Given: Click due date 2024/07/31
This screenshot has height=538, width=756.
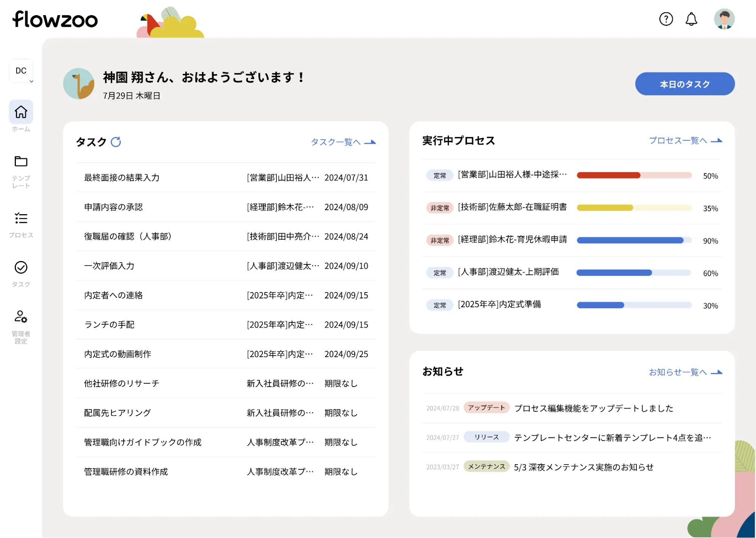Looking at the screenshot, I should [x=346, y=177].
